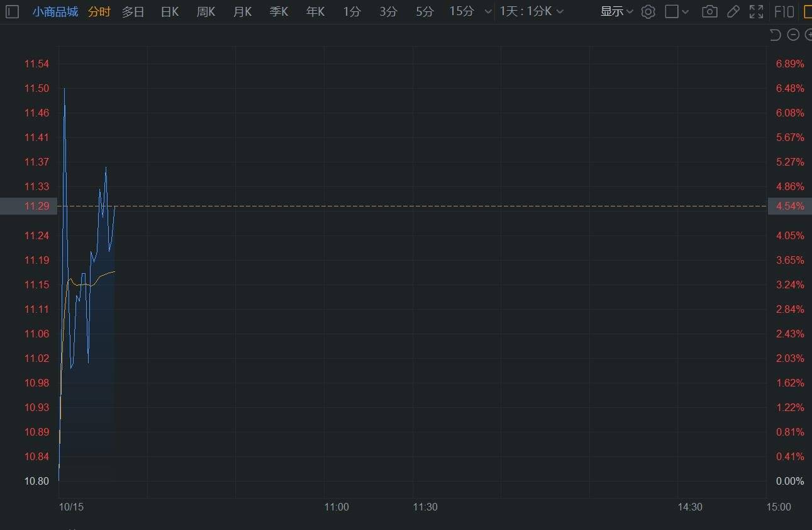Image resolution: width=812 pixels, height=530 pixels.
Task: Switch to the 多日 multi-day tab
Action: pyautogui.click(x=133, y=11)
